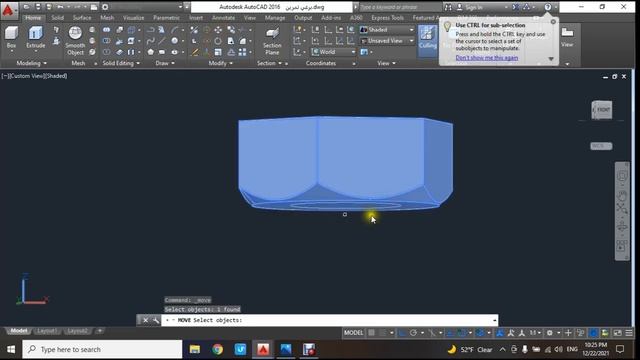640x360 pixels.
Task: Click the Workspace gear in Quick Access toolbar
Action: tap(105, 7)
